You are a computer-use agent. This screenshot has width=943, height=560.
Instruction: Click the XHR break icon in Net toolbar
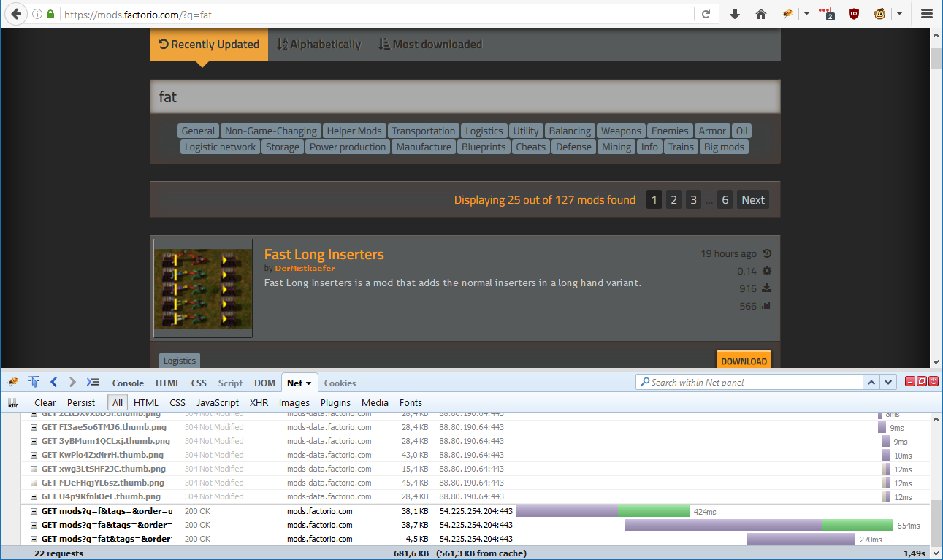[13, 402]
